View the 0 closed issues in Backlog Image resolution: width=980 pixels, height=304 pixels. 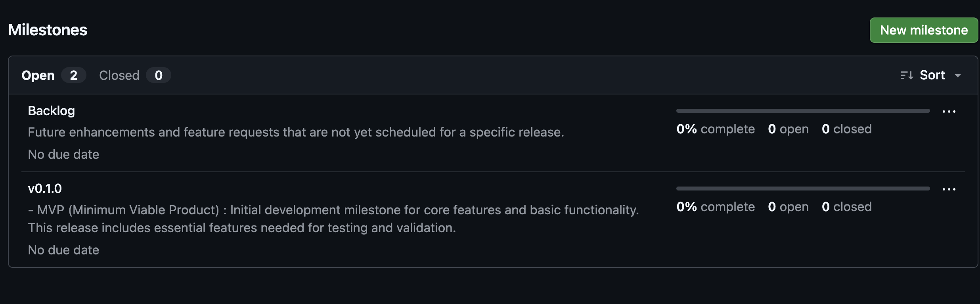coord(847,129)
